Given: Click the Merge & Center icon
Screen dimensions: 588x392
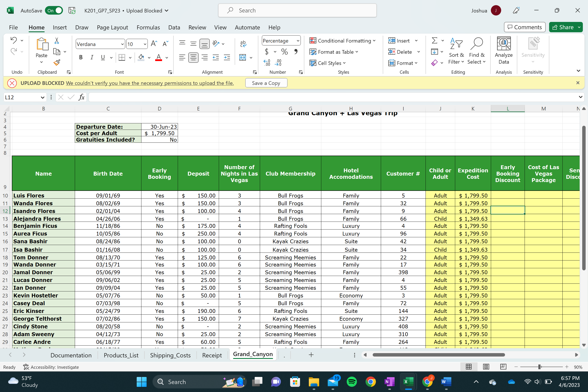Looking at the screenshot, I should (x=242, y=58).
